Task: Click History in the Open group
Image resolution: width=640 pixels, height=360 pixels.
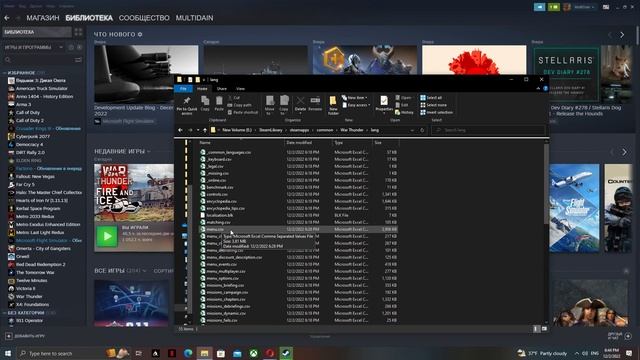Action: click(404, 112)
